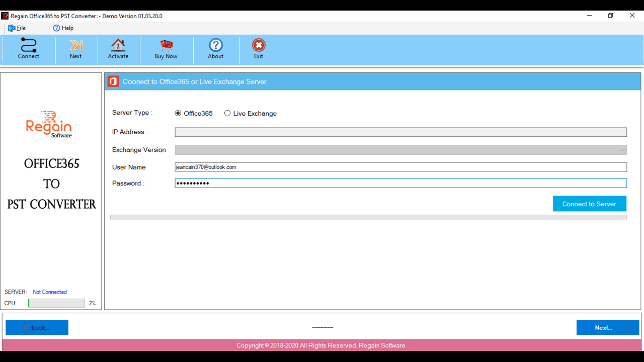Open the About question-mark icon
Viewport: 644px width, 362px height.
[x=215, y=49]
